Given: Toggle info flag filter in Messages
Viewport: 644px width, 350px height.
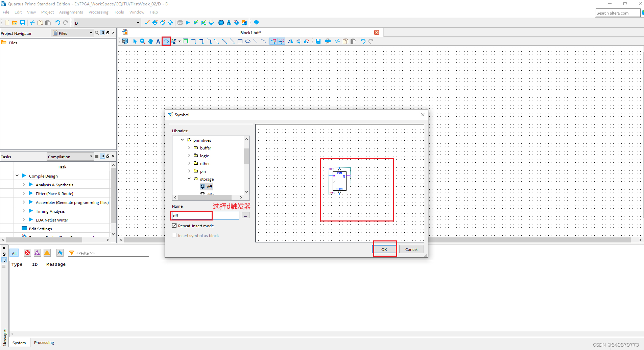Looking at the screenshot, I should pos(60,253).
